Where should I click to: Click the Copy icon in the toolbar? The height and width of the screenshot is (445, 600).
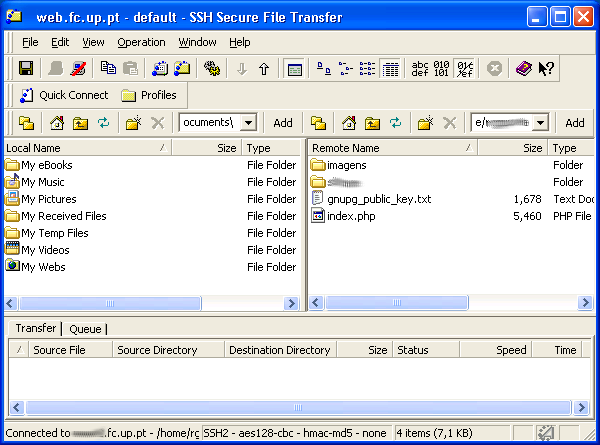(x=108, y=68)
